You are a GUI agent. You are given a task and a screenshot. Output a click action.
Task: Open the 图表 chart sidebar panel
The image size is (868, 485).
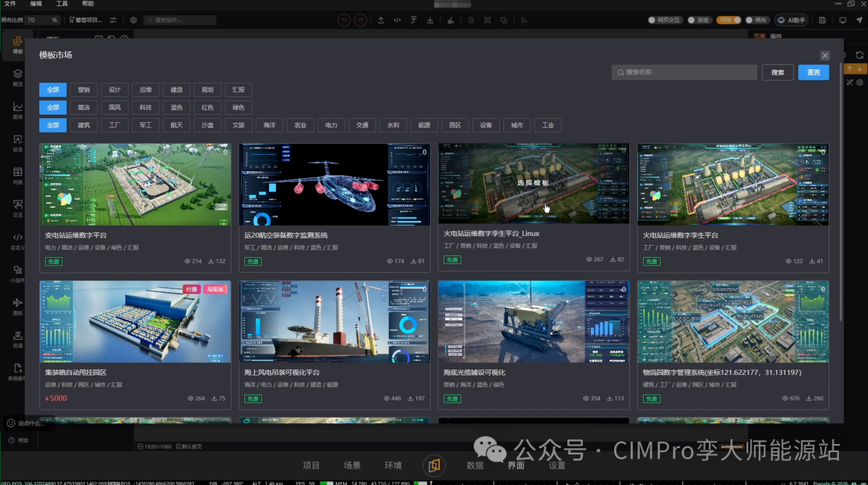coord(18,110)
